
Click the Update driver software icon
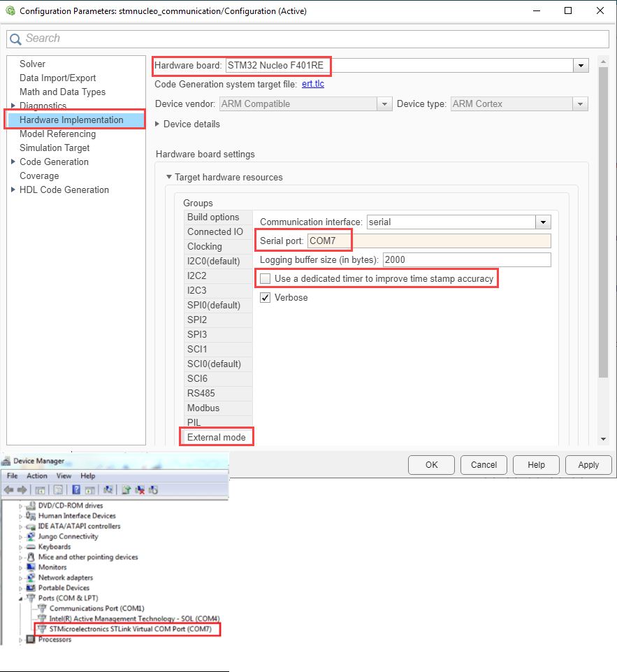[x=126, y=489]
